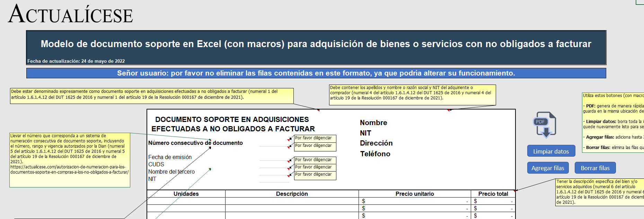Select the 'Precio unitario' column header
The height and width of the screenshot is (219, 644).
coord(415,194)
